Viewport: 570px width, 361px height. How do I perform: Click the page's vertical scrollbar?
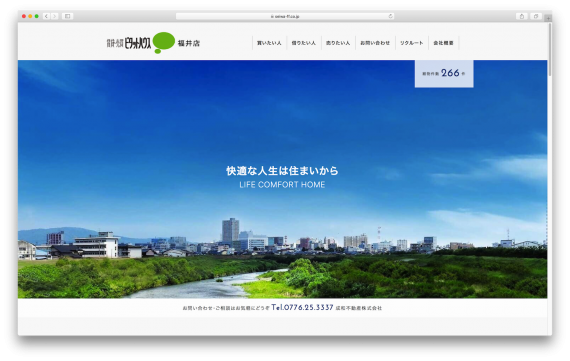coord(550,49)
